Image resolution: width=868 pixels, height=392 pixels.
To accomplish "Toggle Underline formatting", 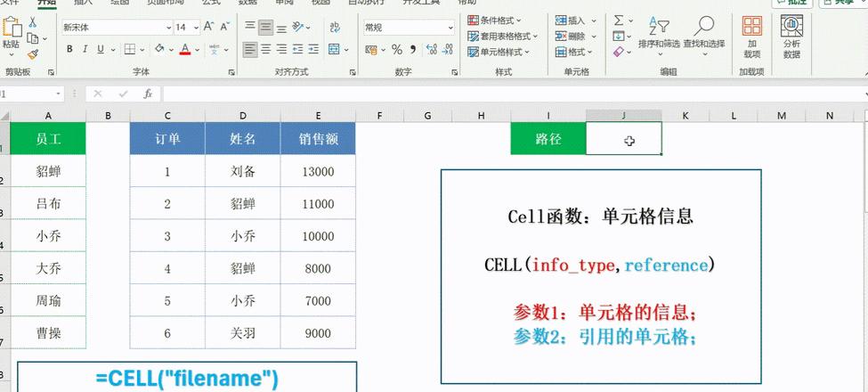I will 101,49.
